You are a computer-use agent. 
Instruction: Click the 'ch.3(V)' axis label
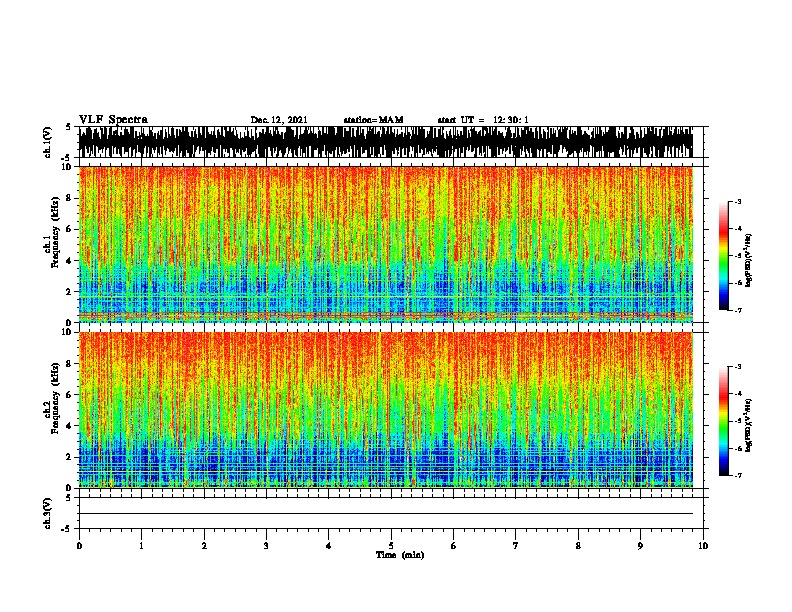tap(47, 513)
